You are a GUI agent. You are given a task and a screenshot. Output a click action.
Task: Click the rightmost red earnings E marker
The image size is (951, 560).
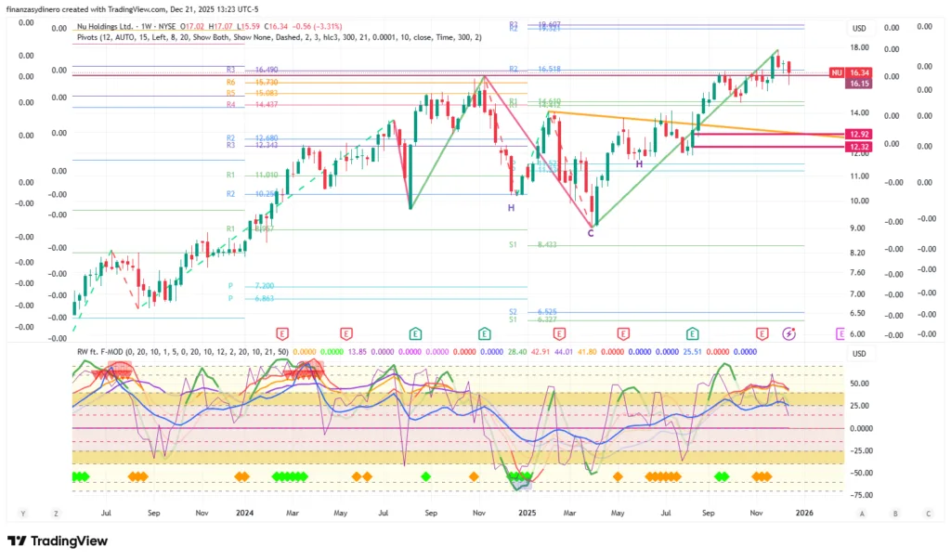pos(762,332)
